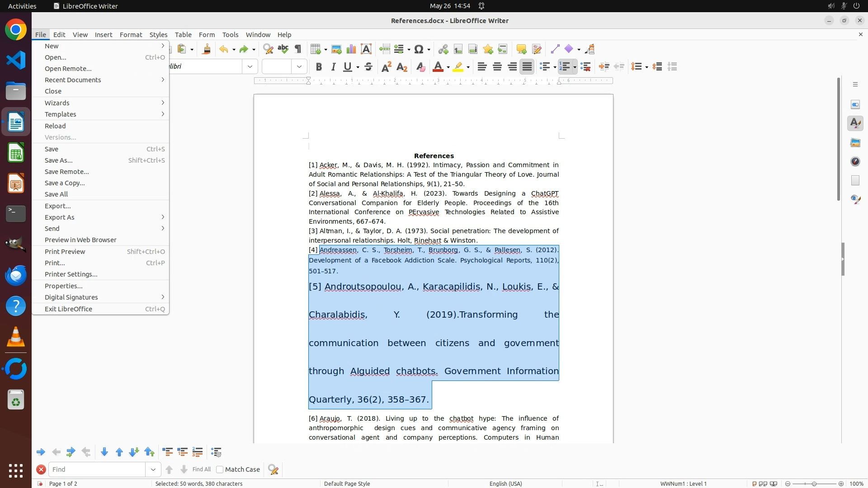Viewport: 868px width, 488px height.
Task: Enable the Match Case checkbox
Action: 220,469
